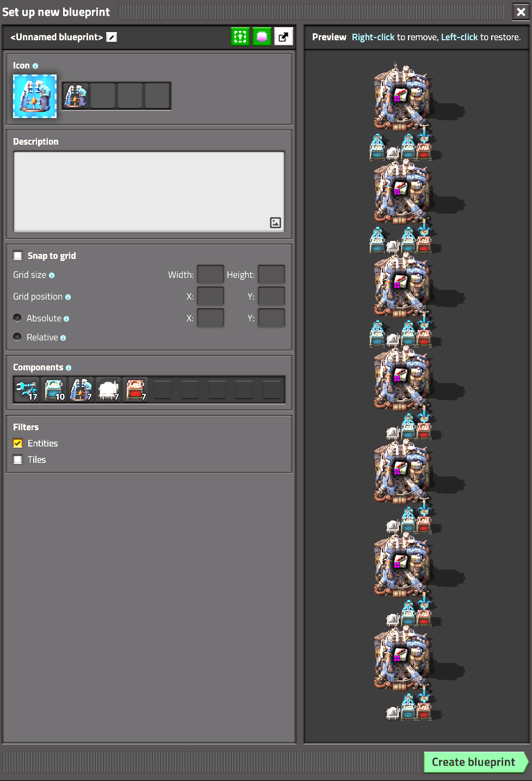
Task: Click the white chest component showing 7
Action: (108, 389)
